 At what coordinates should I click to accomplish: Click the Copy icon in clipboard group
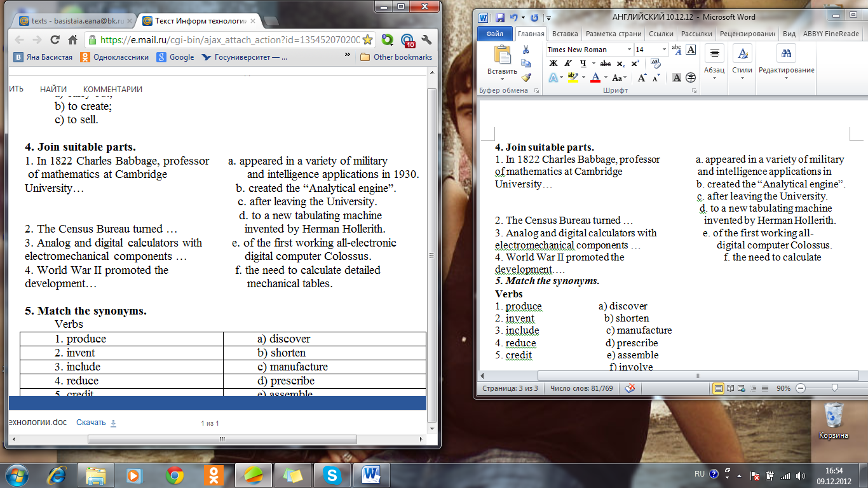pyautogui.click(x=526, y=64)
